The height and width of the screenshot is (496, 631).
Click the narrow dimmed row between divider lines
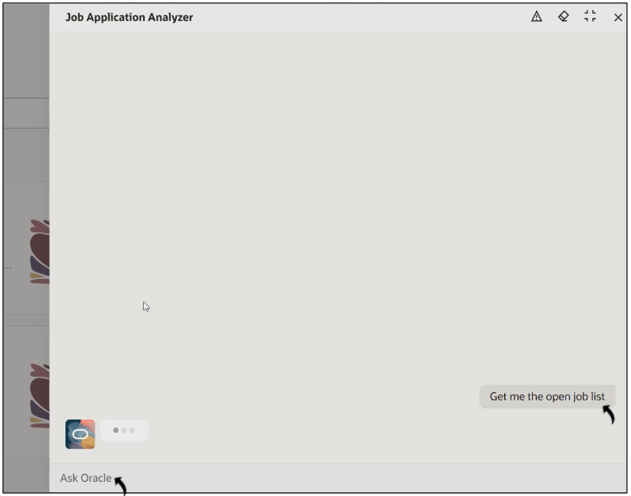(25, 113)
